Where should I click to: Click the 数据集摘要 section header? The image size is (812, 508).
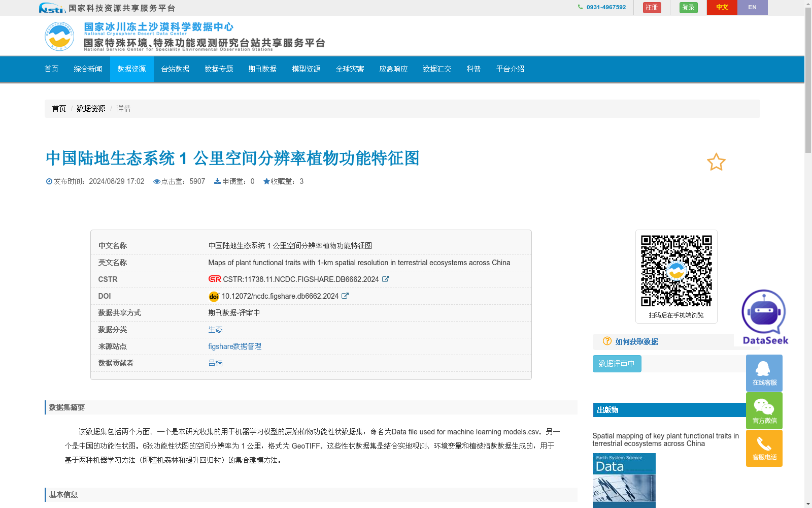(x=311, y=407)
